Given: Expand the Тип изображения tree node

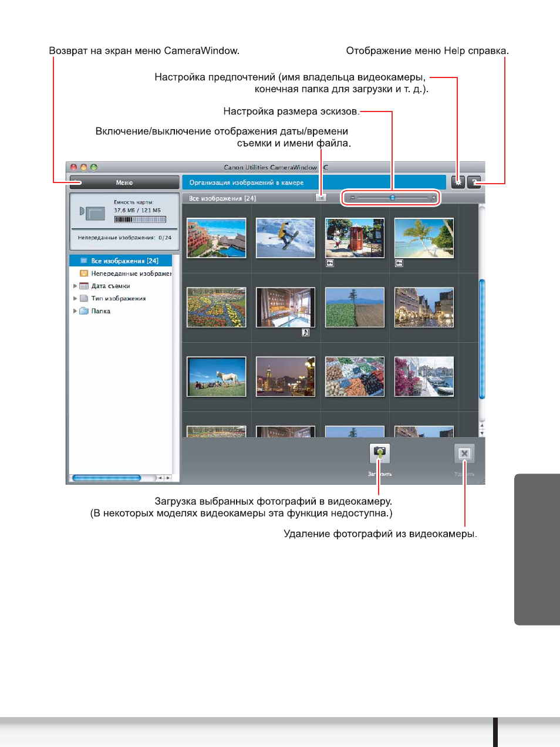Looking at the screenshot, I should coord(75,298).
